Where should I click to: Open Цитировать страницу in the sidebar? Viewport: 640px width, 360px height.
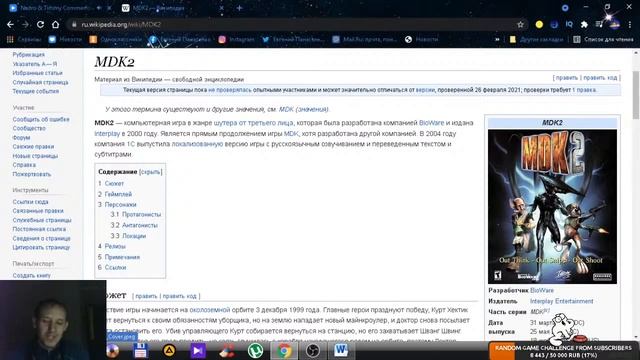(x=41, y=247)
